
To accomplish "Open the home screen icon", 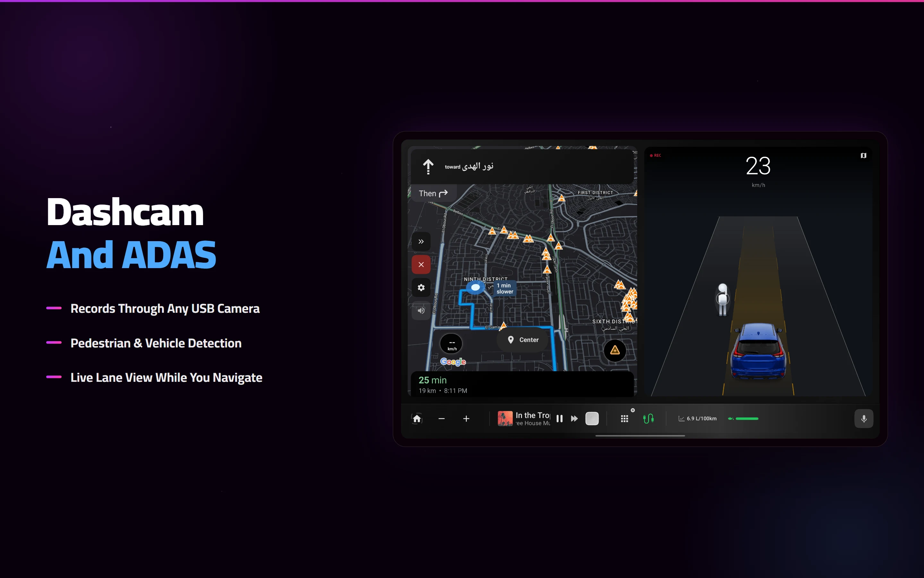I will tap(417, 419).
